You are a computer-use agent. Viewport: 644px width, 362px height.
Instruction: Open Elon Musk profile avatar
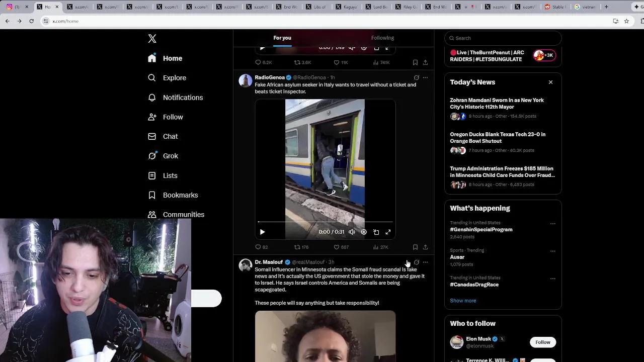point(456,342)
